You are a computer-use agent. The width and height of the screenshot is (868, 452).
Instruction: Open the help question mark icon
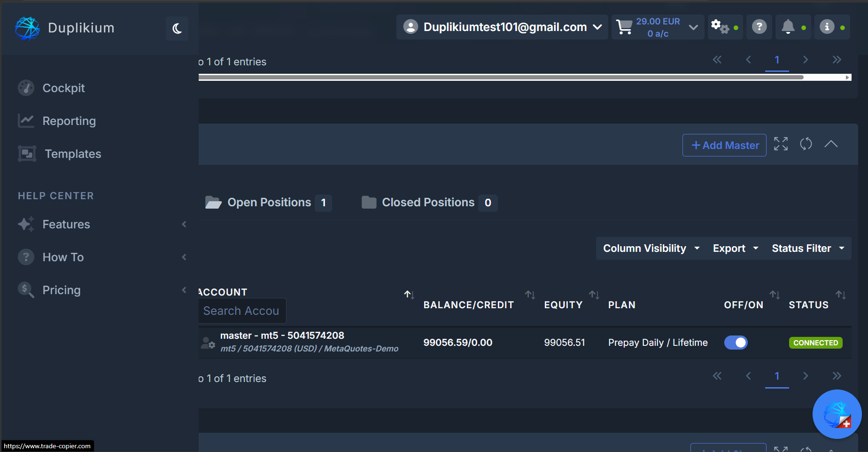point(759,27)
